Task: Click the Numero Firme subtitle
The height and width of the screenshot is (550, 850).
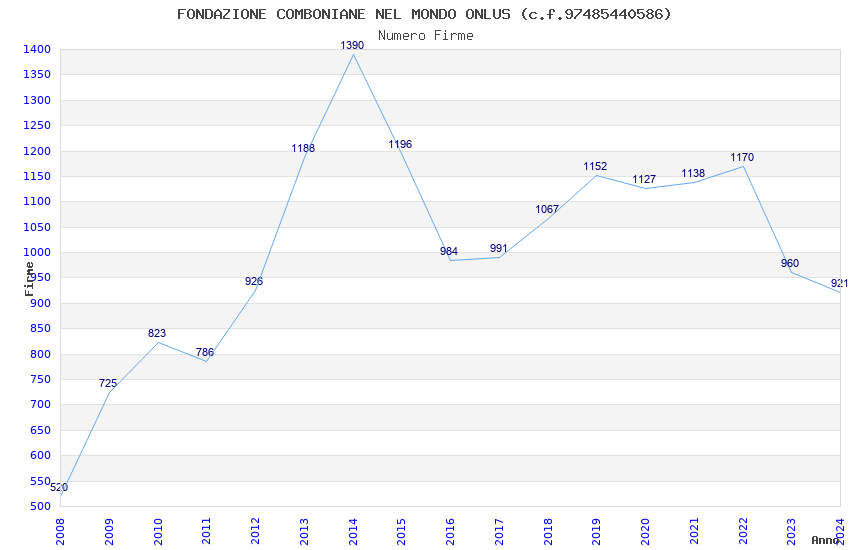Action: point(426,35)
